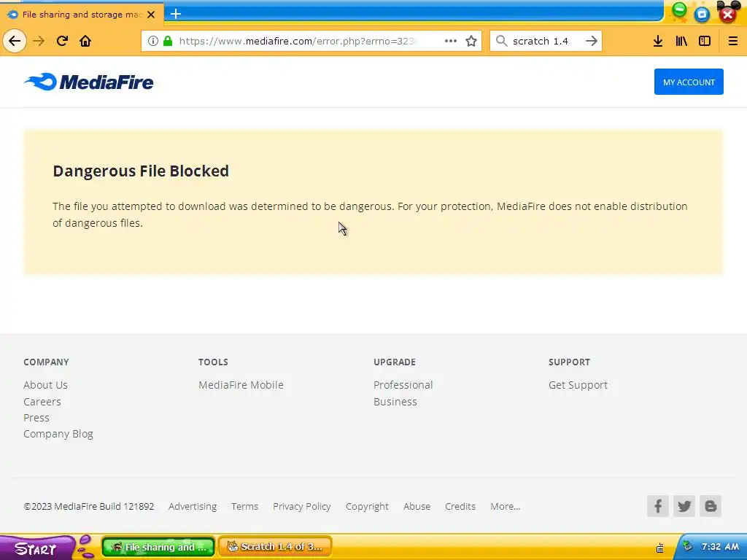Image resolution: width=747 pixels, height=560 pixels.
Task: Click the search magnifier icon
Action: pyautogui.click(x=501, y=41)
